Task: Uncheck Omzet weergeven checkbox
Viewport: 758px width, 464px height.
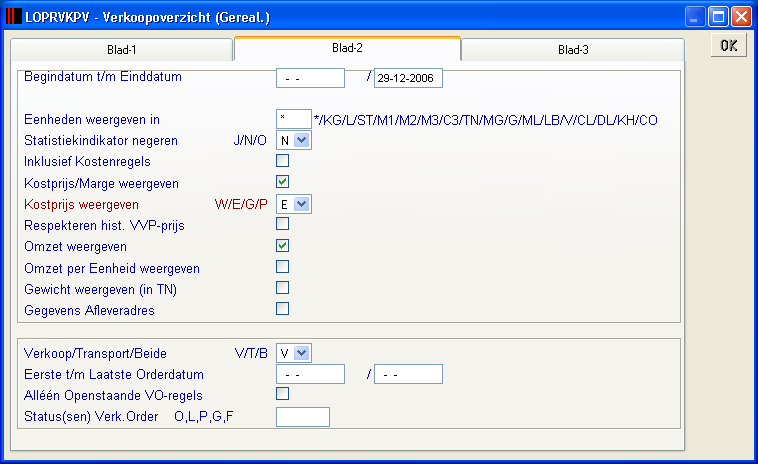Action: (x=282, y=246)
